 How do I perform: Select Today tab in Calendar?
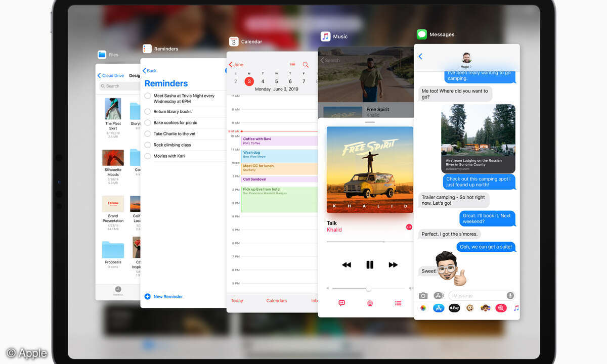[x=237, y=301]
